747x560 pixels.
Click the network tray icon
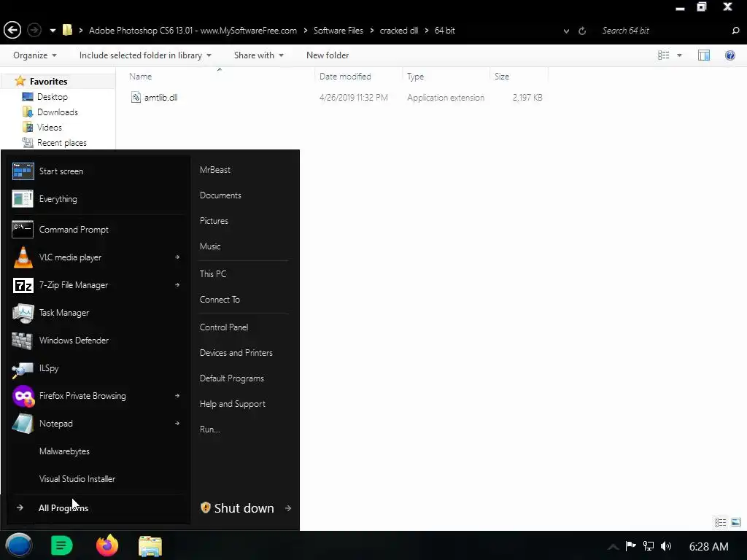649,545
